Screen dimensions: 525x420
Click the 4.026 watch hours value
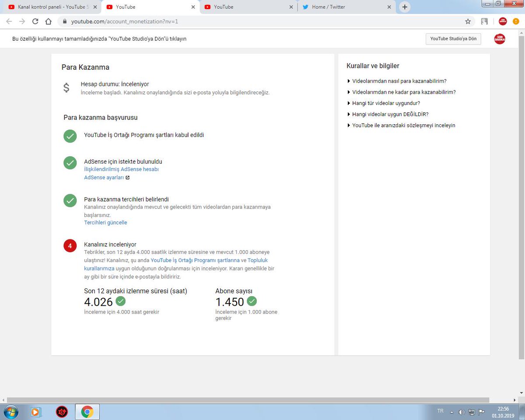pyautogui.click(x=98, y=302)
